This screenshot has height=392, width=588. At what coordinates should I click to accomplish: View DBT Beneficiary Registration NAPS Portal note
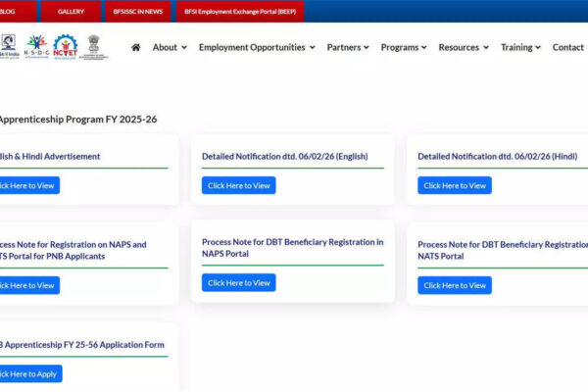[x=238, y=283]
